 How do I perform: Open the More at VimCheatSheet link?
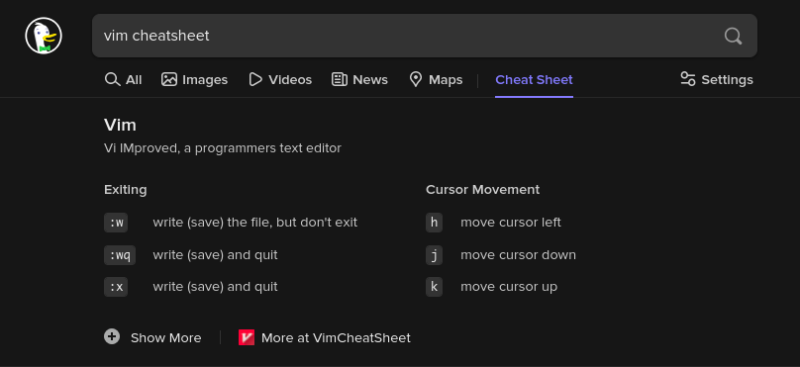[324, 338]
